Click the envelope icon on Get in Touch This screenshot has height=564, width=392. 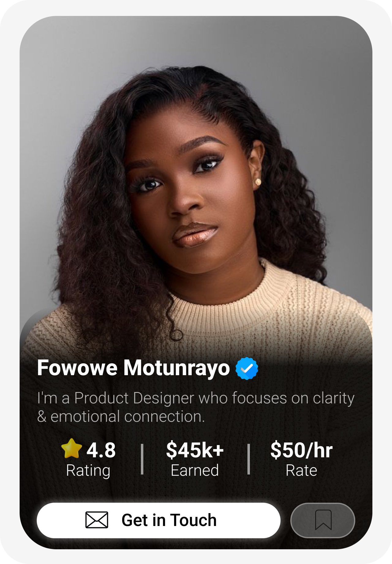click(x=96, y=520)
